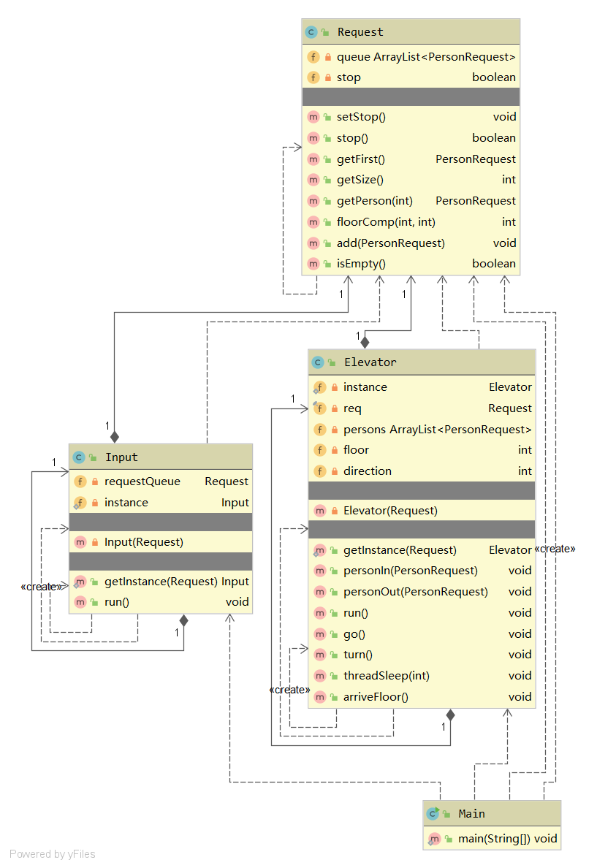The image size is (597, 868).
Task: Click the field icon next to floor
Action: (x=319, y=450)
